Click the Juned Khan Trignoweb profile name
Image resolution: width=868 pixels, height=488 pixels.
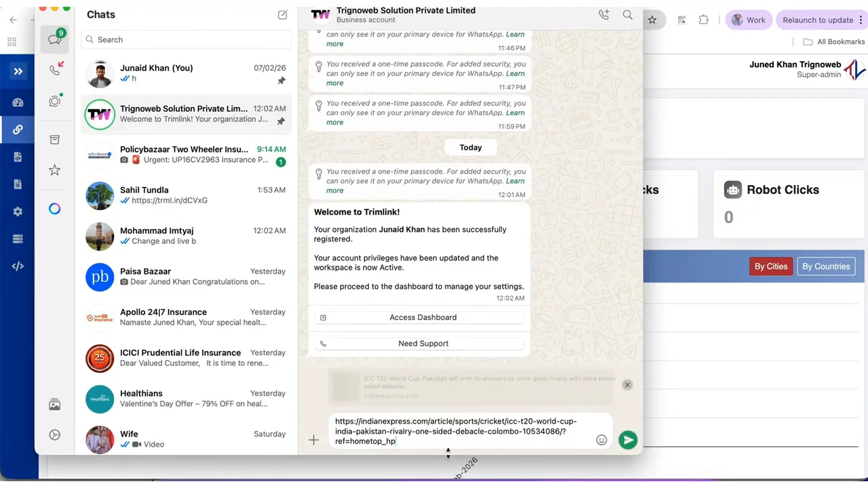[795, 64]
